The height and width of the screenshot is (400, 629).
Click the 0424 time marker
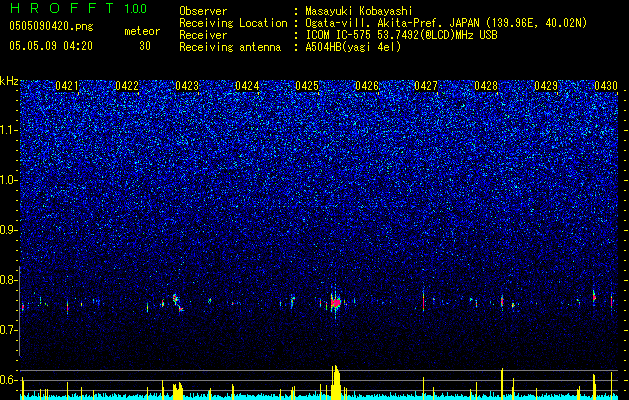[247, 86]
